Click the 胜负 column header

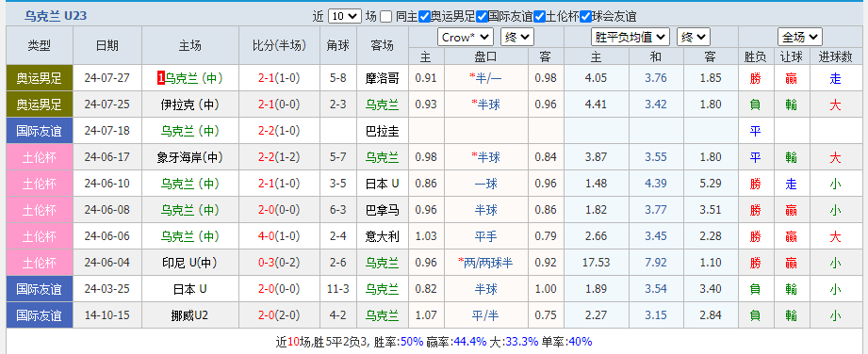(756, 56)
